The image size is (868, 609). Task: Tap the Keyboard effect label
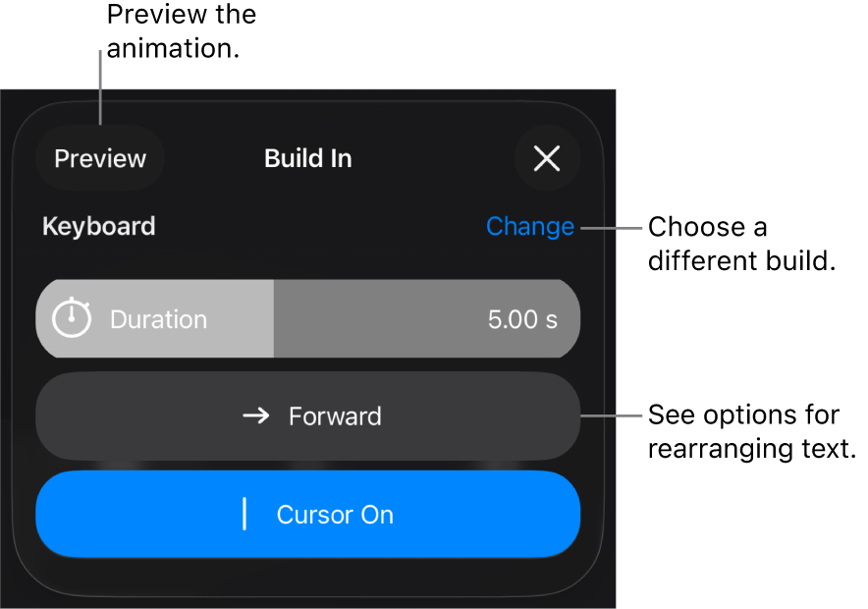click(97, 226)
